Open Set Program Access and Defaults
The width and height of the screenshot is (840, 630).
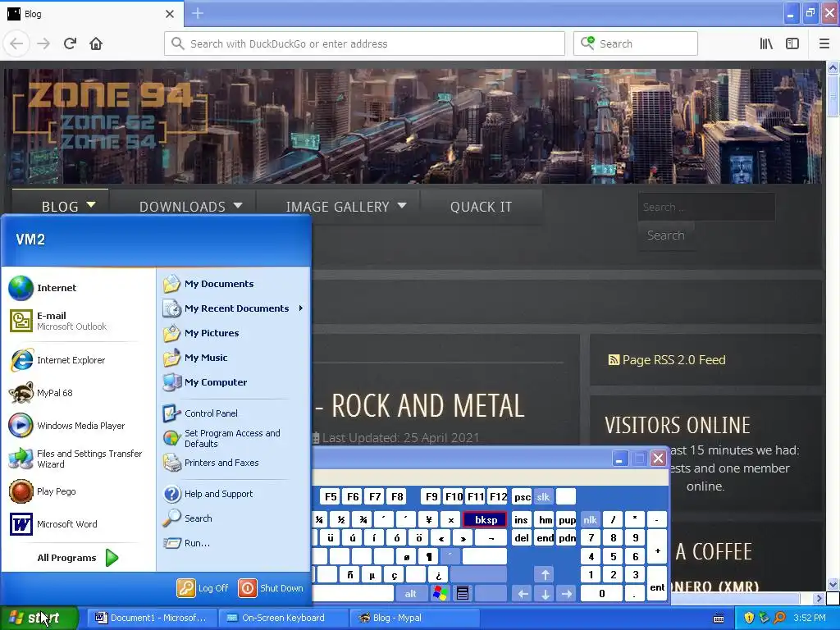[221, 438]
